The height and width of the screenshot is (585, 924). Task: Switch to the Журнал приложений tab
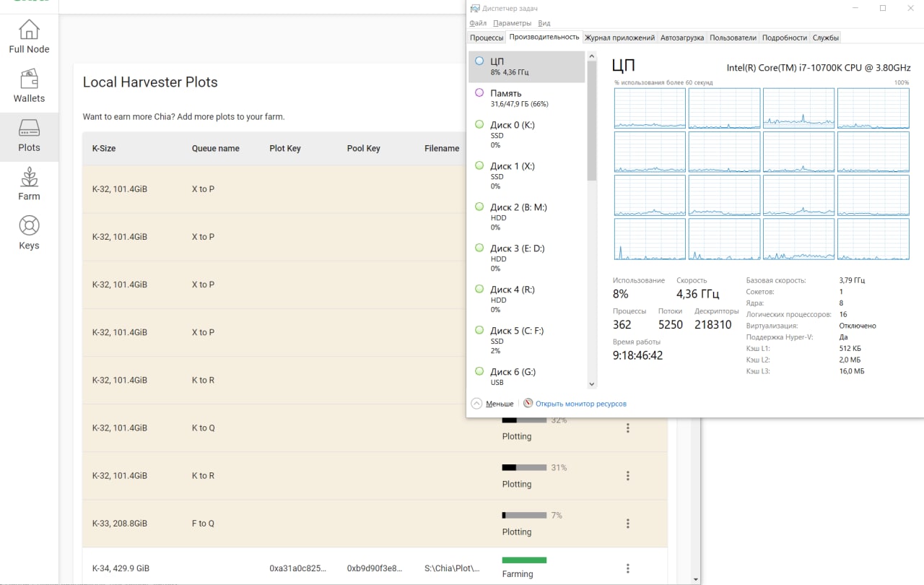pos(619,38)
